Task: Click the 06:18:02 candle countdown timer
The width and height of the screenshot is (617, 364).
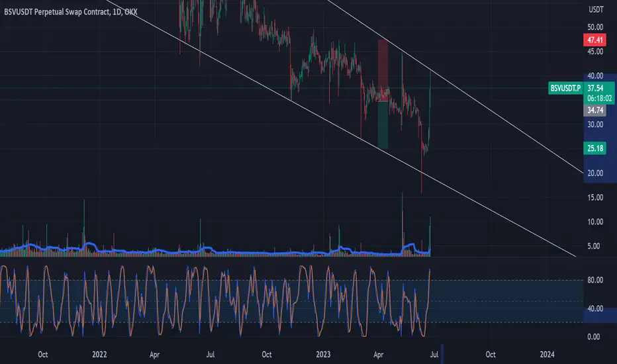Action: 600,99
